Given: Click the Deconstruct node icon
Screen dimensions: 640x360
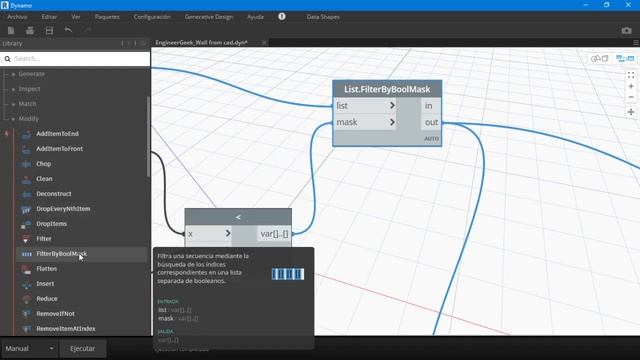Looking at the screenshot, I should pyautogui.click(x=26, y=194).
